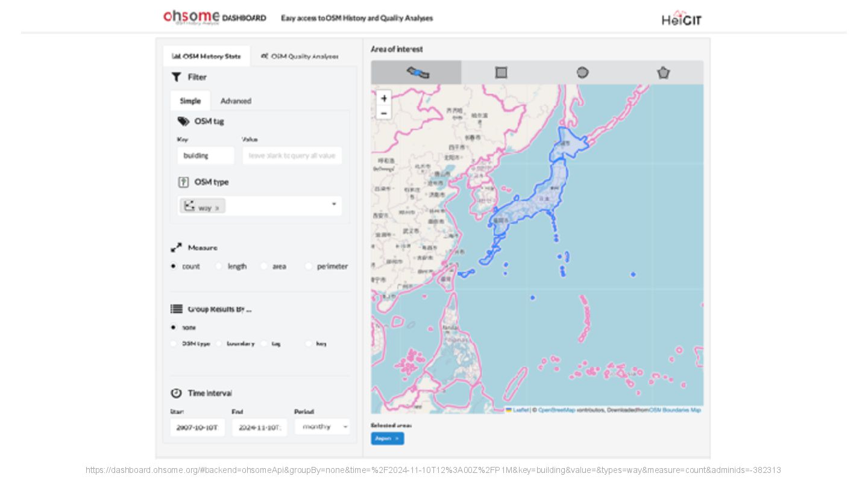Switch to the OSM Quality Analyses tab
Viewport: 868px width, 488px height.
pyautogui.click(x=300, y=56)
